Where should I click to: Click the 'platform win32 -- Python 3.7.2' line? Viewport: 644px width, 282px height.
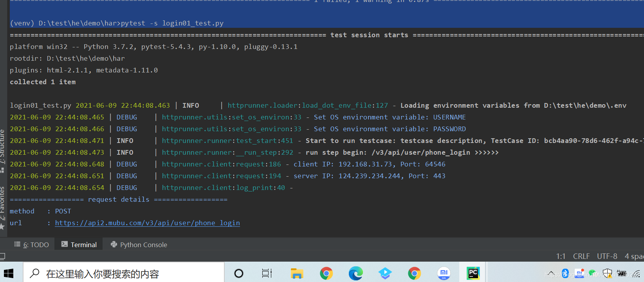click(153, 47)
